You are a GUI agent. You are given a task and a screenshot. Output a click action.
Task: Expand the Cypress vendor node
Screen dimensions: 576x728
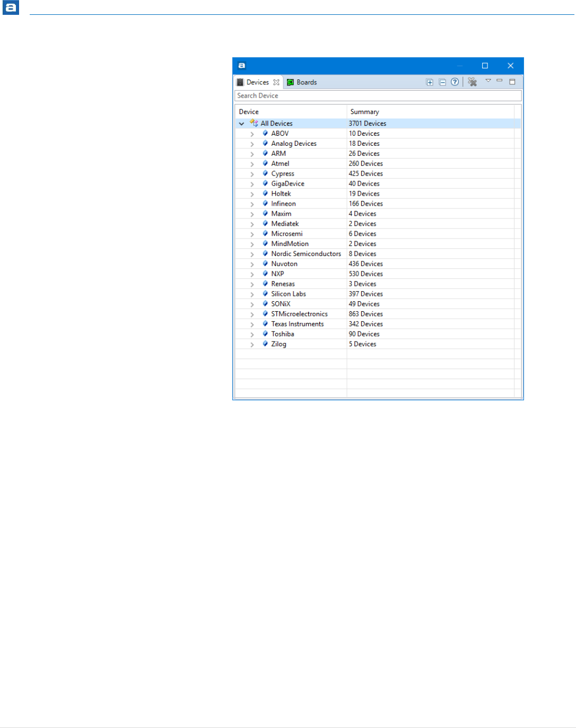[x=252, y=174]
